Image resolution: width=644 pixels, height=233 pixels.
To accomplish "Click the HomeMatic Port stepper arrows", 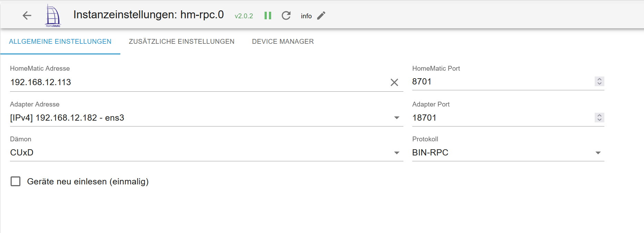I will pos(599,81).
